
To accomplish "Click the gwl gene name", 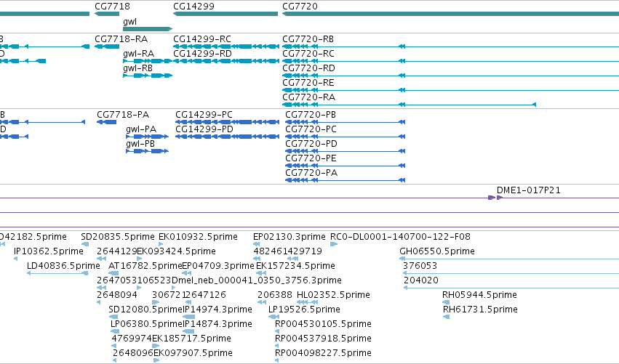I will point(130,22).
